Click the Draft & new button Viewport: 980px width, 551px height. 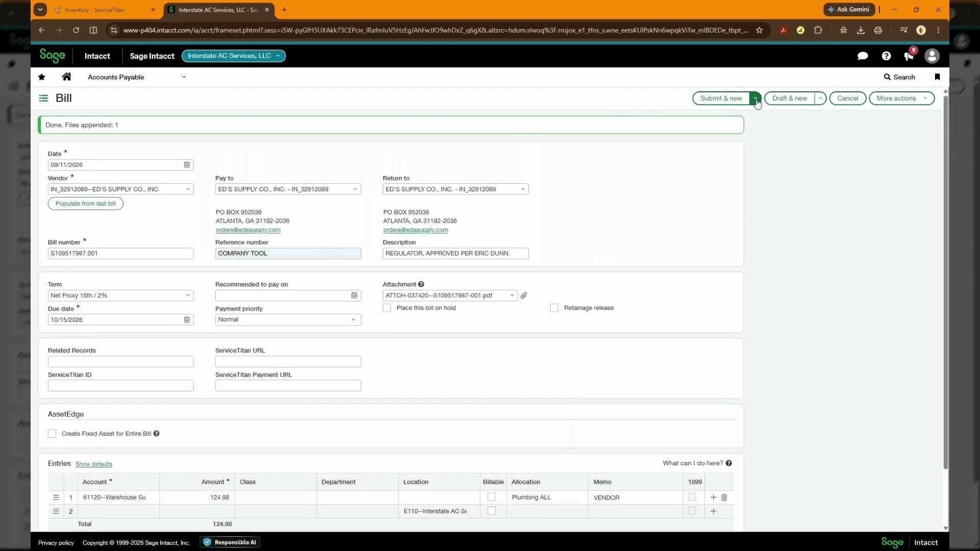[x=790, y=98]
